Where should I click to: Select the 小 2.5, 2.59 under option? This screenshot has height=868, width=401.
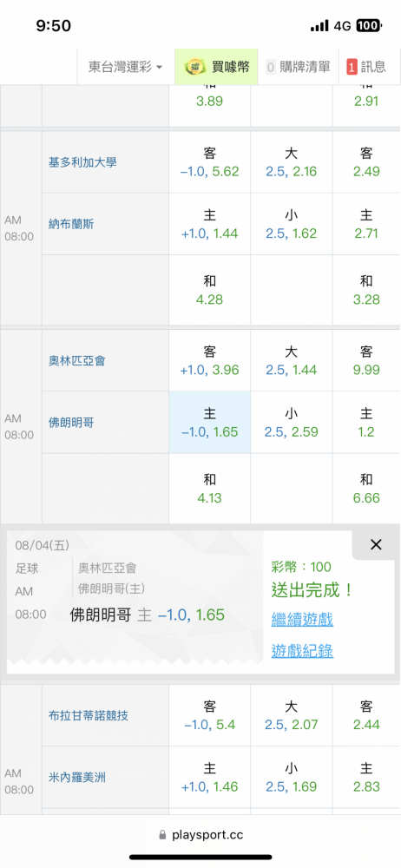click(x=292, y=423)
